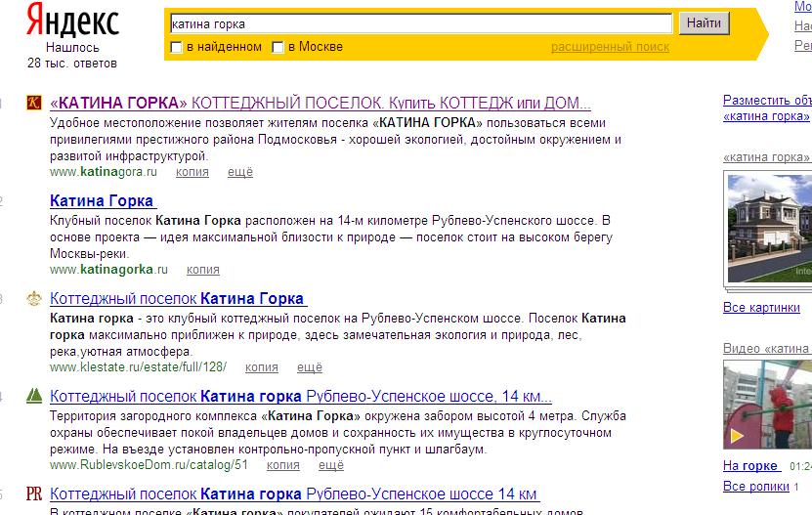Open the 'Все ролики' link

756,487
